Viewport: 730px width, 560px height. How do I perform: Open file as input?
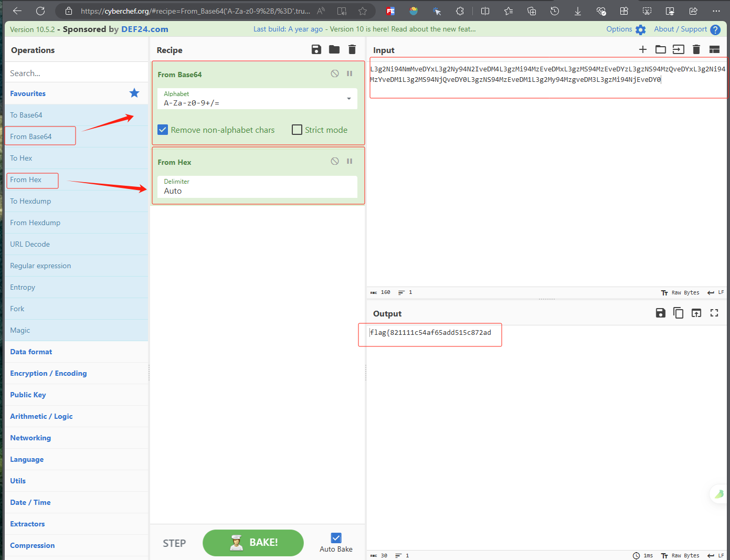(x=679, y=49)
